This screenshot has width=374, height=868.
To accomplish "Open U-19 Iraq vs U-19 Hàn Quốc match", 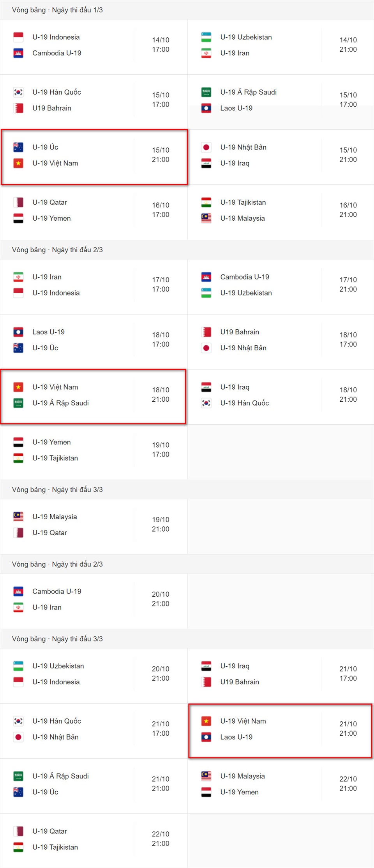I will coord(281,397).
